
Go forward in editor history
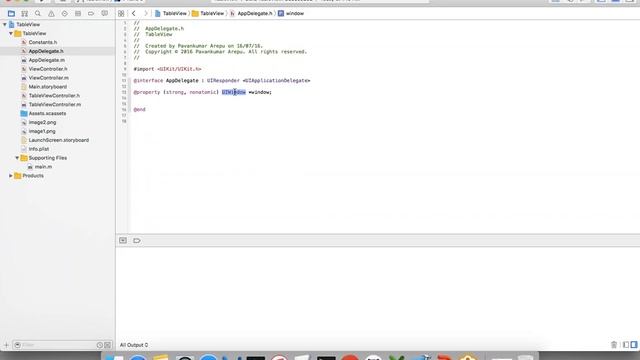click(x=145, y=13)
